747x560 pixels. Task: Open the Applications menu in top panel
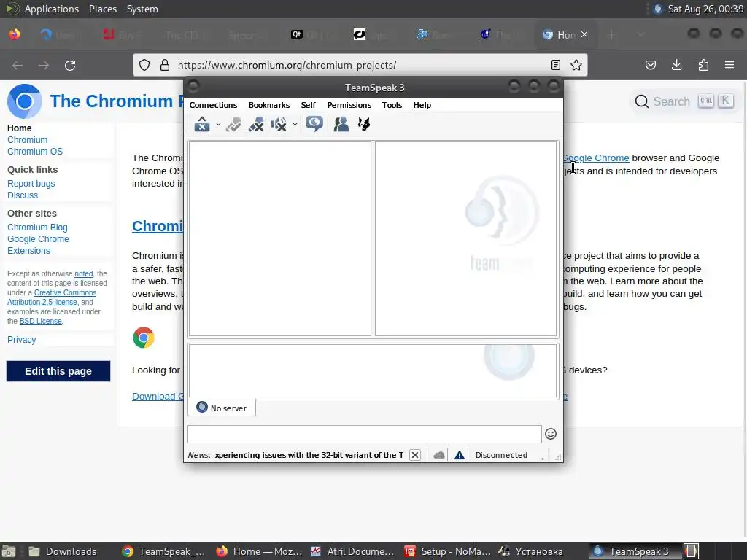pos(52,9)
